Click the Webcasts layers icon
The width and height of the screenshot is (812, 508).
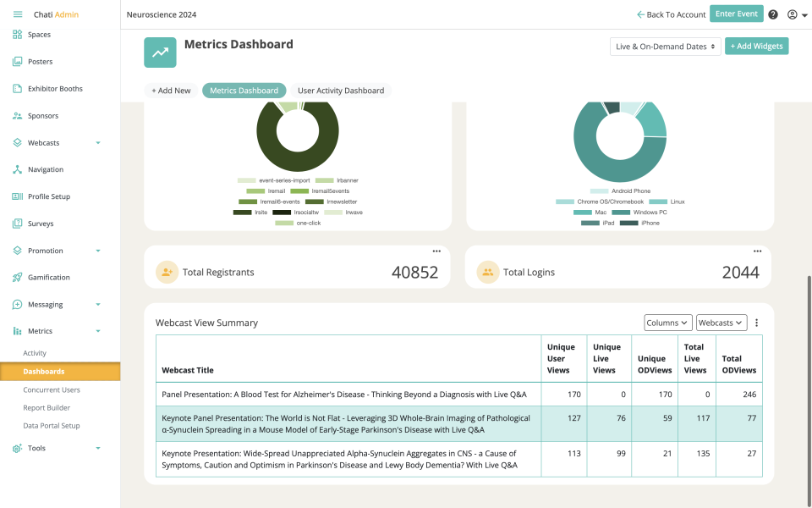coord(18,142)
